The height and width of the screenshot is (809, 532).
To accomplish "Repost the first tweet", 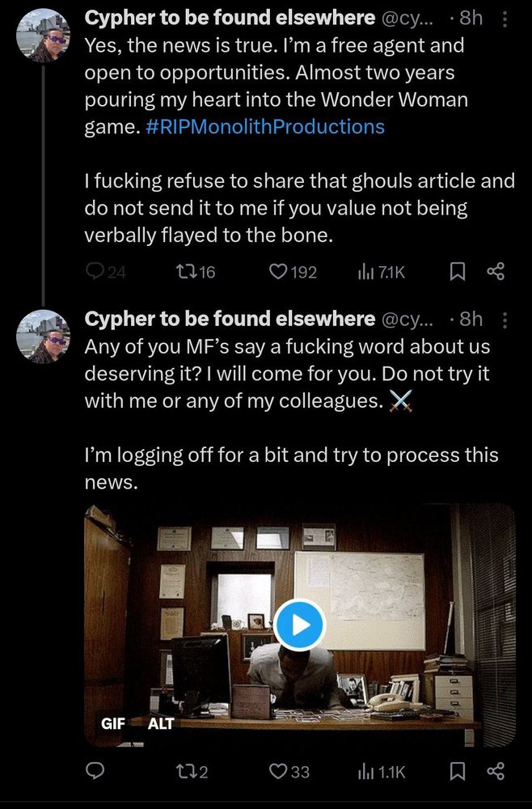I will tap(187, 272).
